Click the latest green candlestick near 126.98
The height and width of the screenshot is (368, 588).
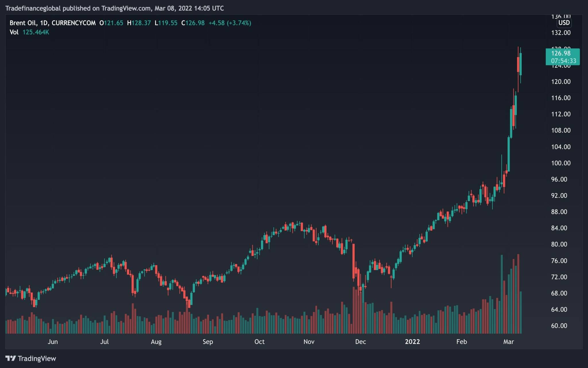pyautogui.click(x=521, y=64)
